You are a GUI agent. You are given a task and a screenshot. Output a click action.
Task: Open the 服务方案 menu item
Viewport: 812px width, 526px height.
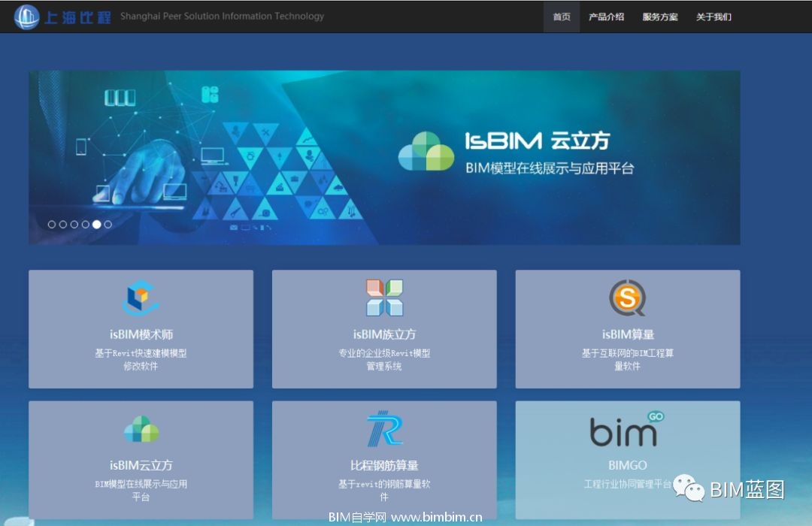coord(660,17)
